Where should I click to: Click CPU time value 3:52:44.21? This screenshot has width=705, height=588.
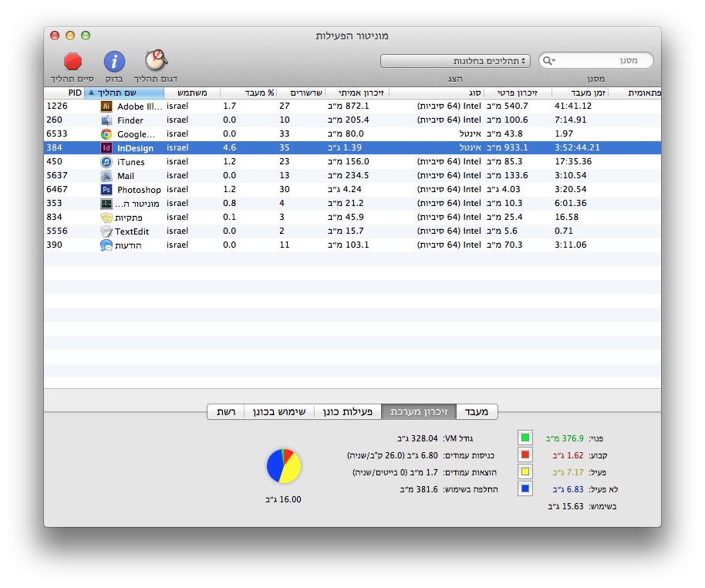click(577, 147)
